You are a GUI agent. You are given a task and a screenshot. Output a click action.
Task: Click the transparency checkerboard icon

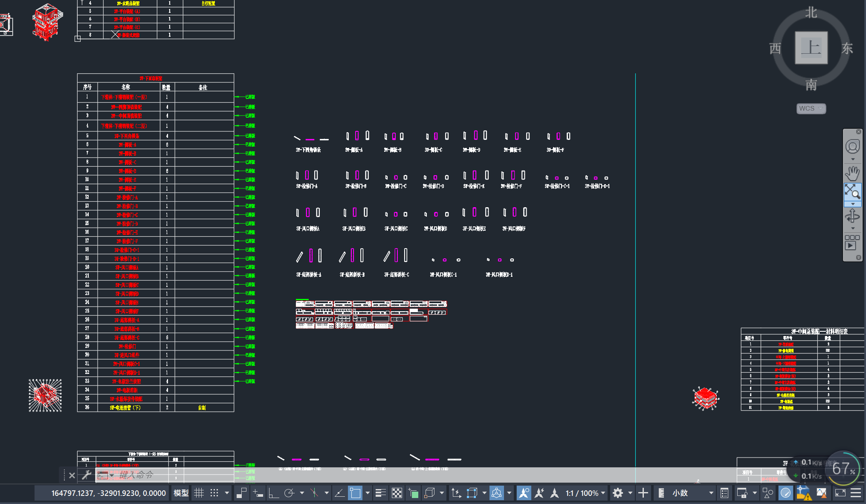[x=397, y=493]
